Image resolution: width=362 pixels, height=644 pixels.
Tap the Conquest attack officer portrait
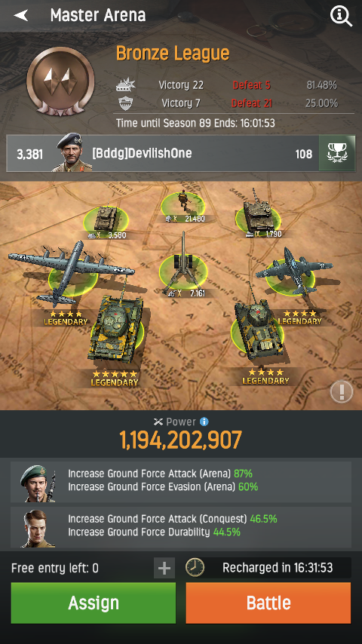pyautogui.click(x=38, y=529)
